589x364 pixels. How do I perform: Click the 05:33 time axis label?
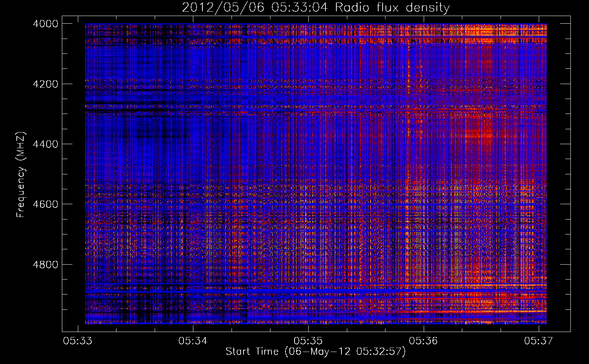[x=78, y=341]
